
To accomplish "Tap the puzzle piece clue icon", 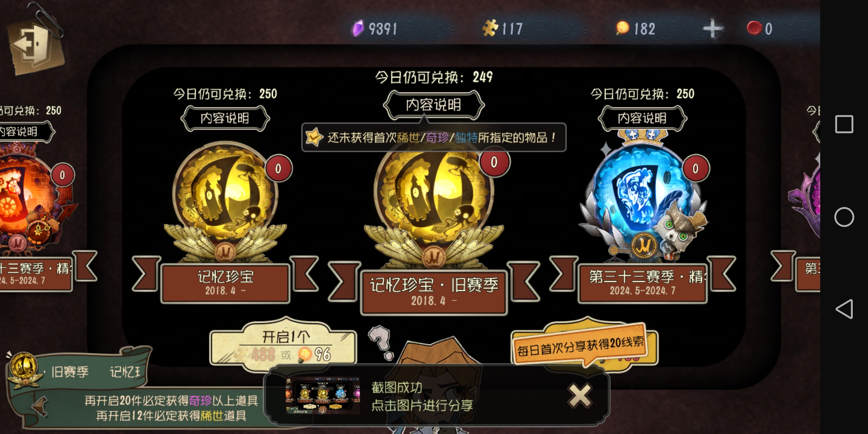I will pyautogui.click(x=490, y=28).
